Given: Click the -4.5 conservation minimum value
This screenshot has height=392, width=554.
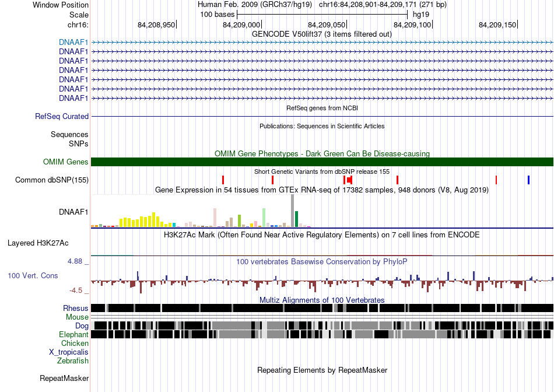Looking at the screenshot, I should point(76,290).
